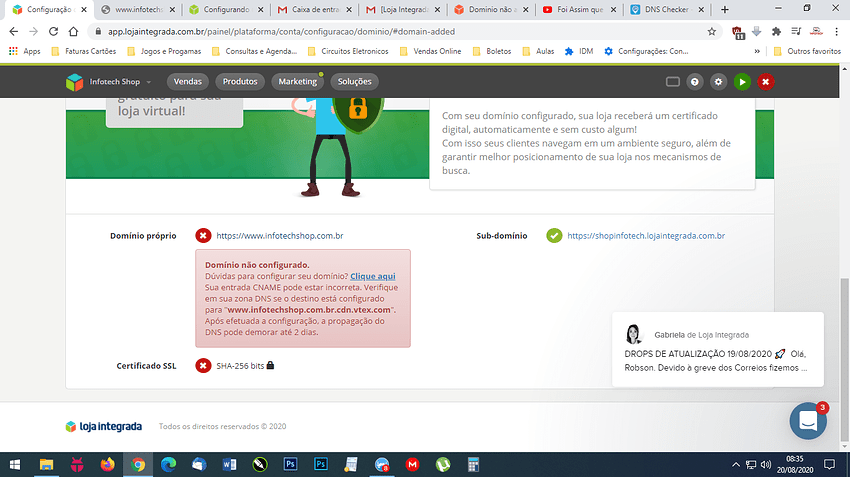The image size is (850, 477).
Task: Close the Configuração tab
Action: coord(84,9)
